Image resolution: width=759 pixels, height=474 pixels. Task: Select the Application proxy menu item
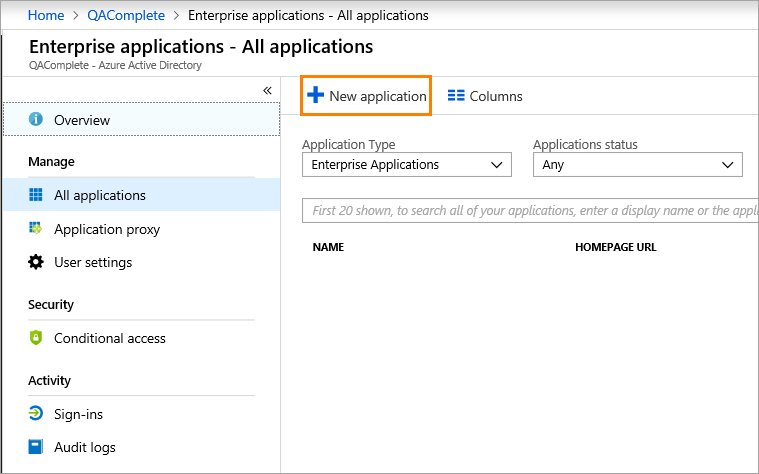107,229
